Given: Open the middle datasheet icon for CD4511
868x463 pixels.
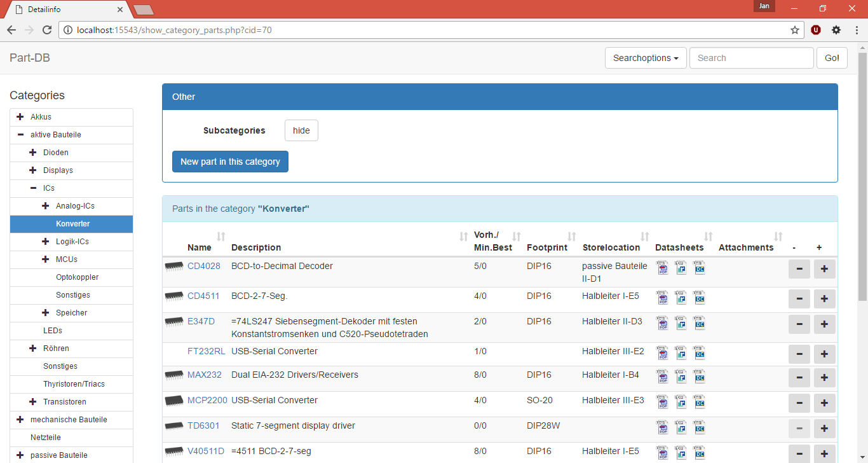Looking at the screenshot, I should click(681, 297).
